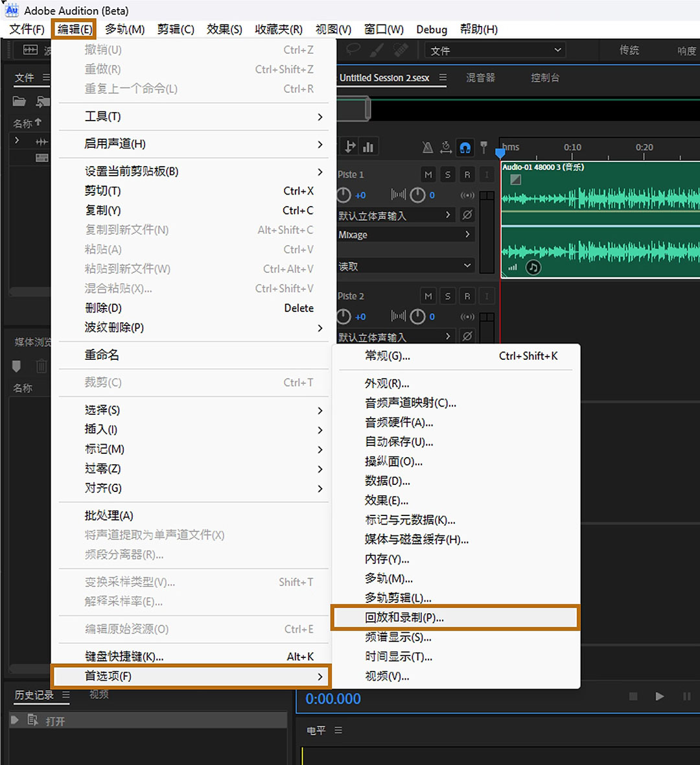Screen dimensions: 700x765
Task: Click the metronome settings icon
Action: 446,147
